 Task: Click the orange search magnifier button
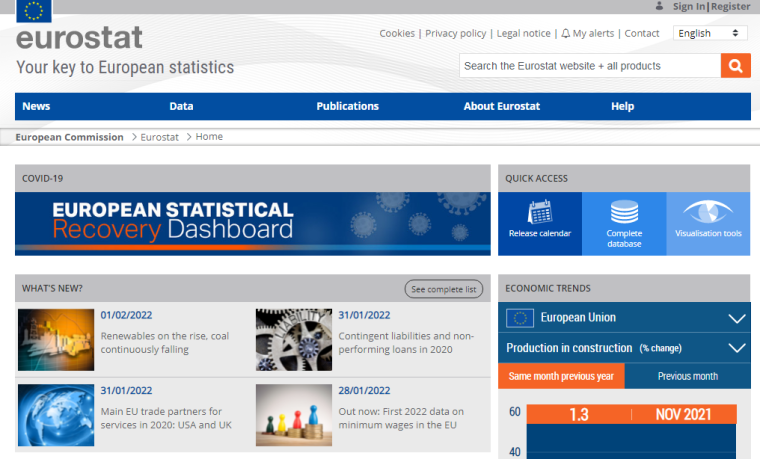point(735,66)
